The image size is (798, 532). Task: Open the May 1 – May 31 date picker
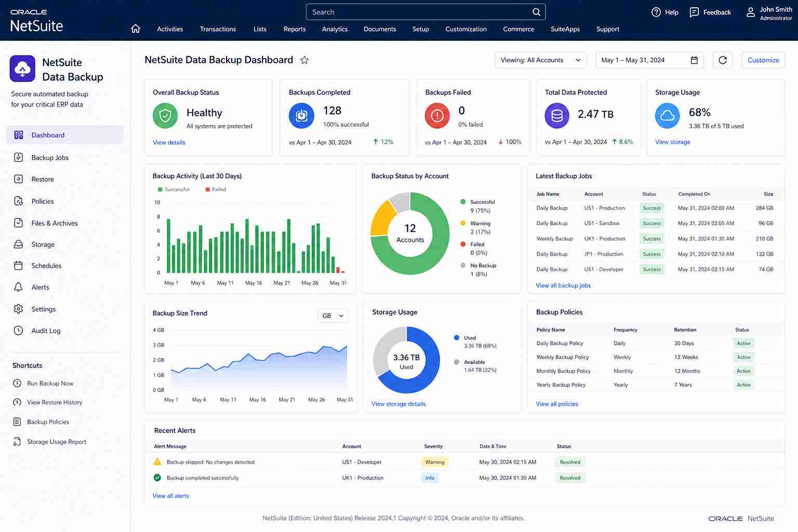click(x=649, y=60)
